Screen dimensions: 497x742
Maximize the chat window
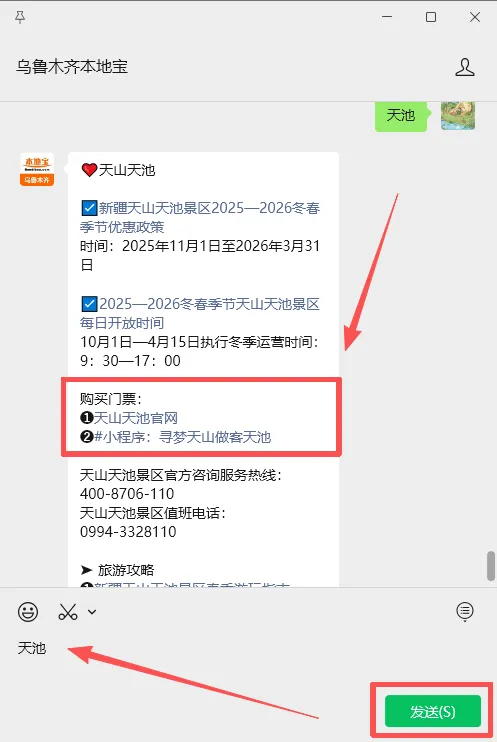tap(431, 18)
